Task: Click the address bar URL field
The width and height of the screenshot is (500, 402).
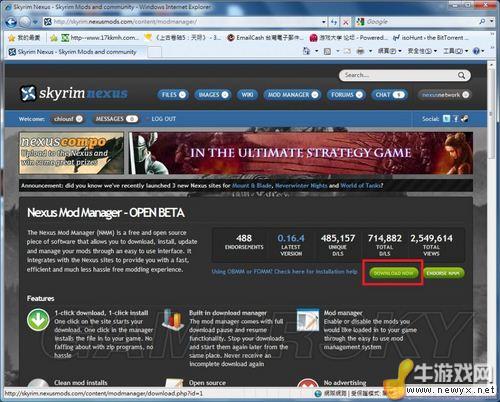Action: coord(182,22)
